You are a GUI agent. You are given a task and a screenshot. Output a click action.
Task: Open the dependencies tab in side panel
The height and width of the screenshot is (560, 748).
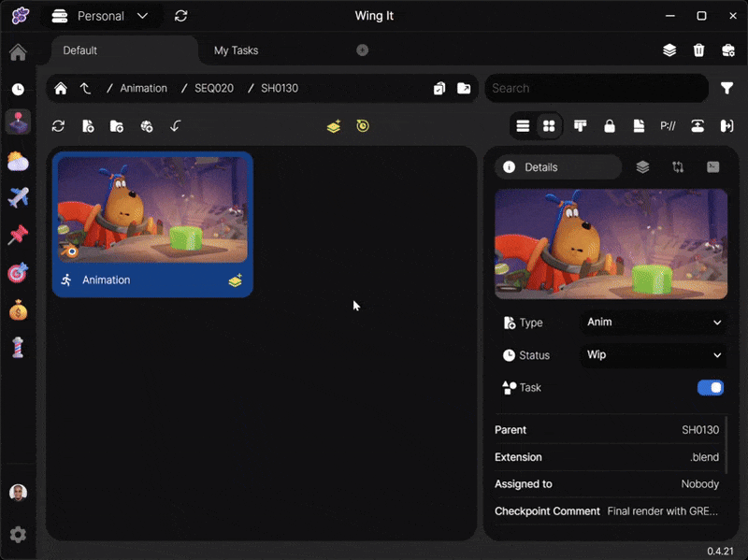tap(678, 167)
